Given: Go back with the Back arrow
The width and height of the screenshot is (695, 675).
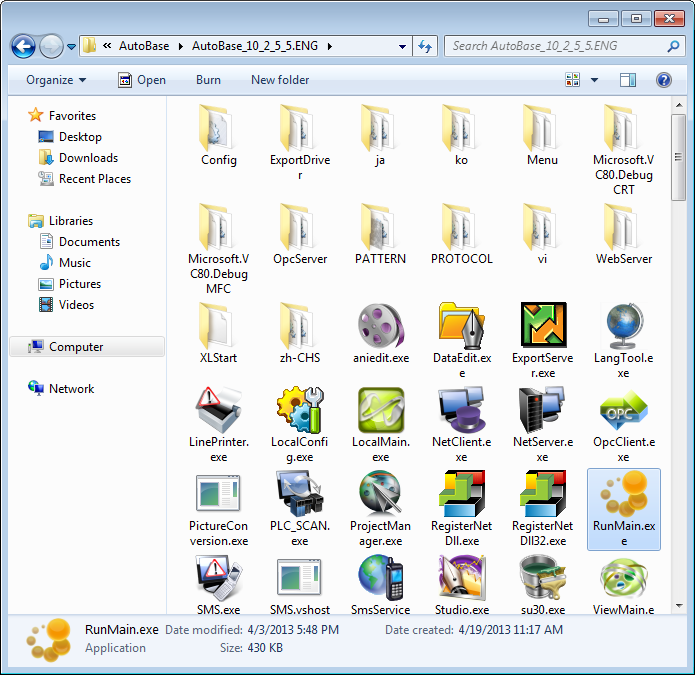Looking at the screenshot, I should 23,46.
